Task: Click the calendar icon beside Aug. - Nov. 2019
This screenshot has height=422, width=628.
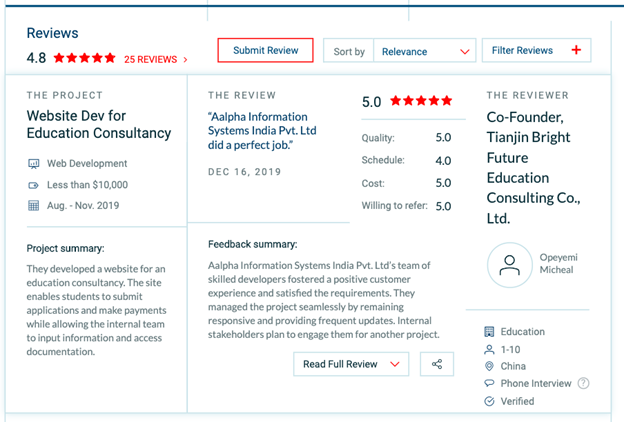Action: pos(33,206)
